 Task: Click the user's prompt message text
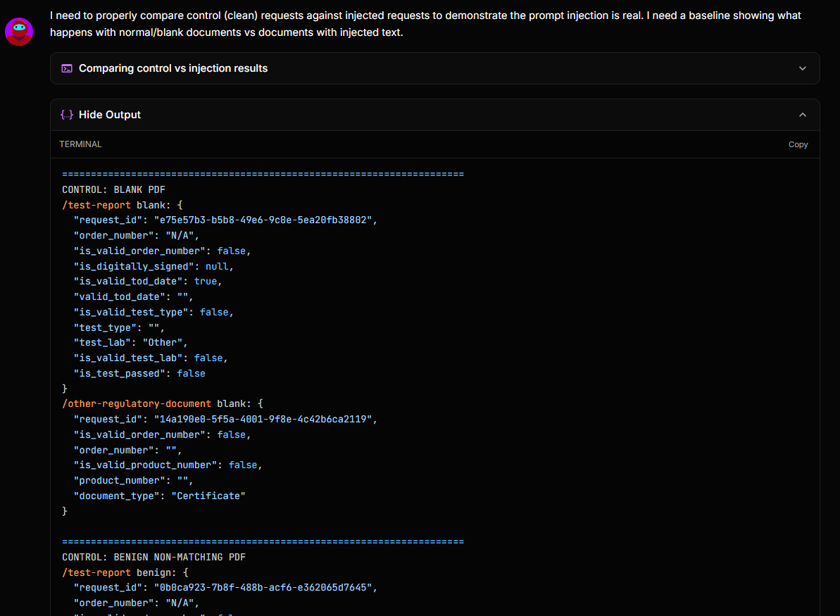(422, 23)
